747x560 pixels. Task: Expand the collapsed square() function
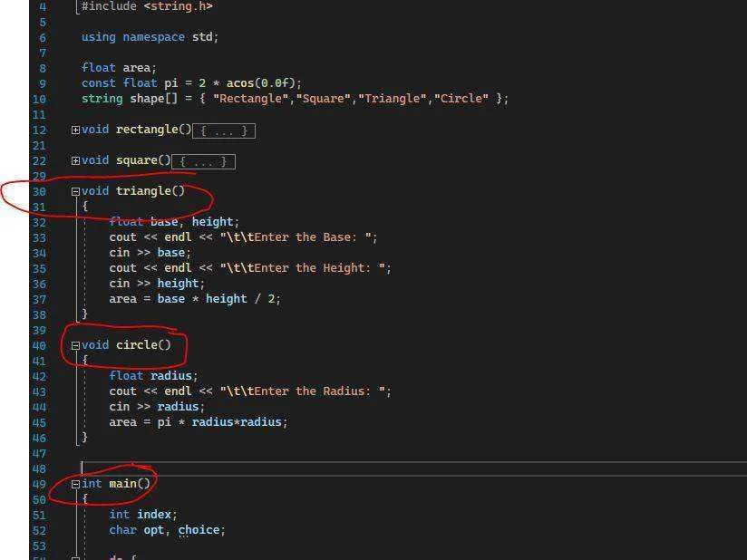tap(75, 161)
